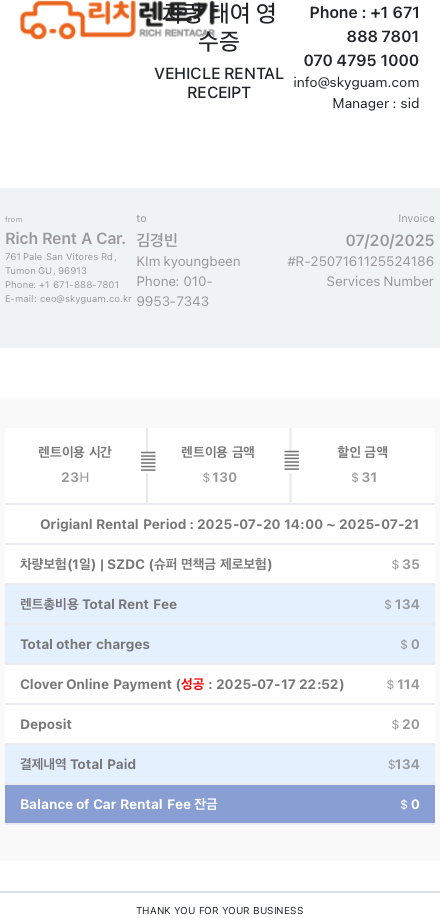Click the Total other charges row
The height and width of the screenshot is (918, 440).
tap(220, 645)
